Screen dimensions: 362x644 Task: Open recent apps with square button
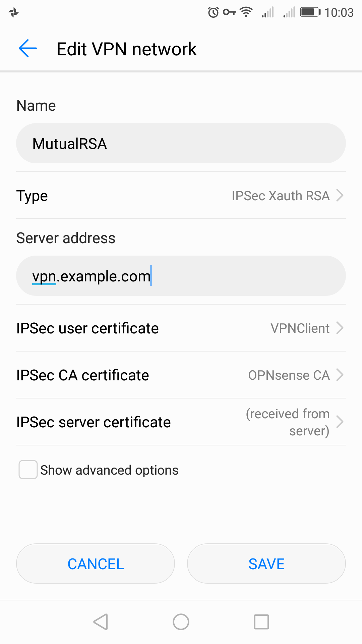tap(261, 622)
